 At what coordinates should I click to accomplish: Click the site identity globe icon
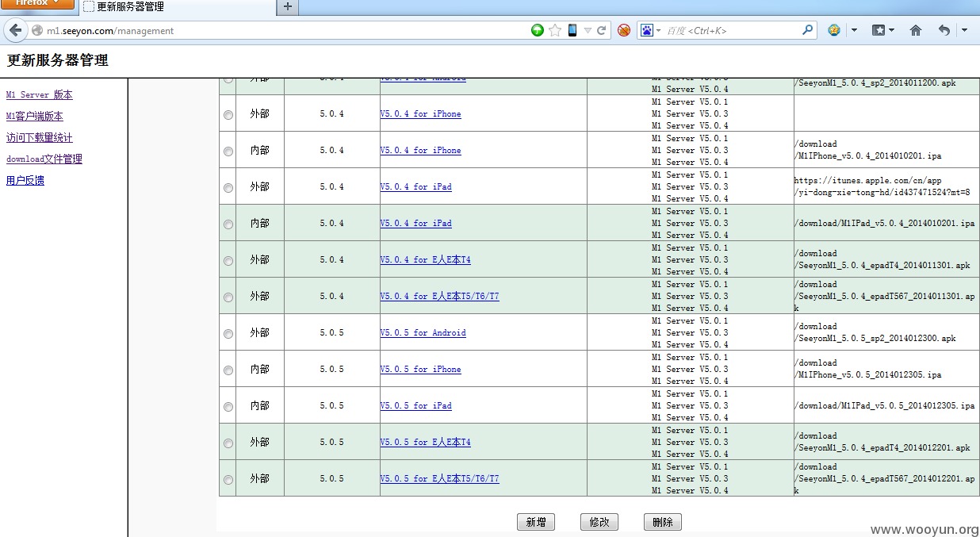(x=36, y=31)
